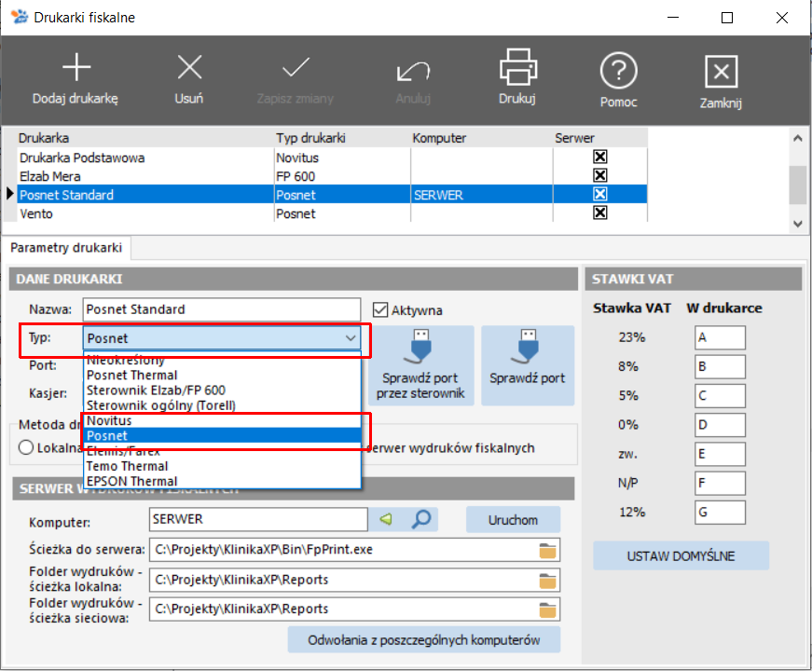The height and width of the screenshot is (671, 812).
Task: Toggle the Aktywna checkbox
Action: (380, 310)
